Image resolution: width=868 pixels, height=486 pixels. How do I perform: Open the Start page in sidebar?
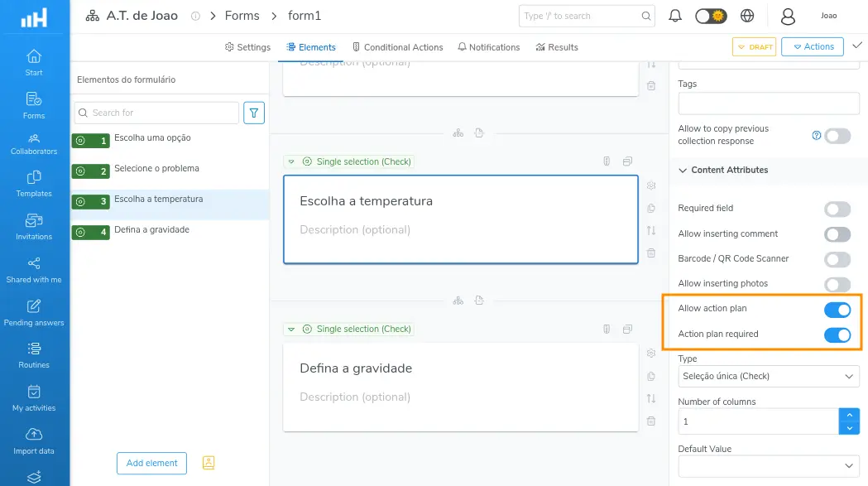[34, 63]
